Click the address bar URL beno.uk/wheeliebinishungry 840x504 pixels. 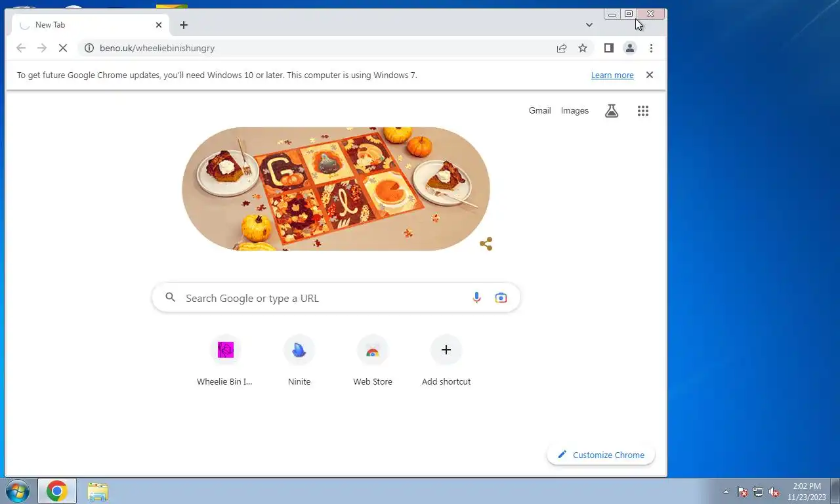pyautogui.click(x=157, y=48)
